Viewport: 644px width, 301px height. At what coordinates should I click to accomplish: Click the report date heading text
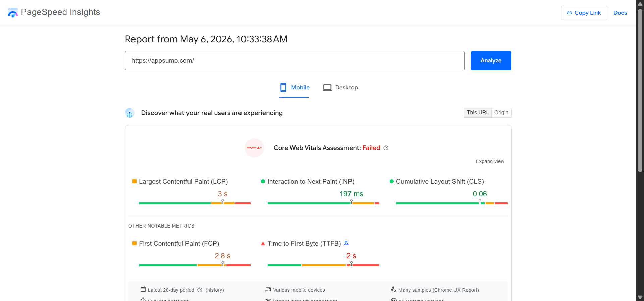click(206, 39)
